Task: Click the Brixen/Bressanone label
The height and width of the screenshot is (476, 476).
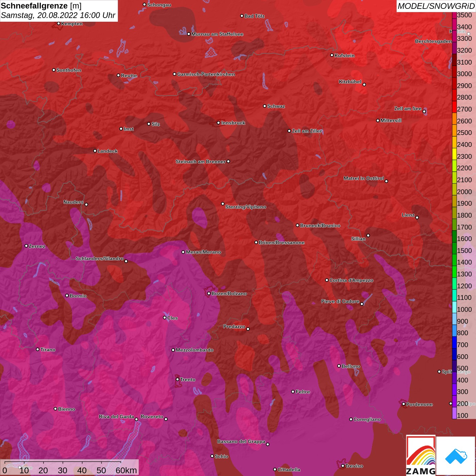Action: click(x=282, y=242)
